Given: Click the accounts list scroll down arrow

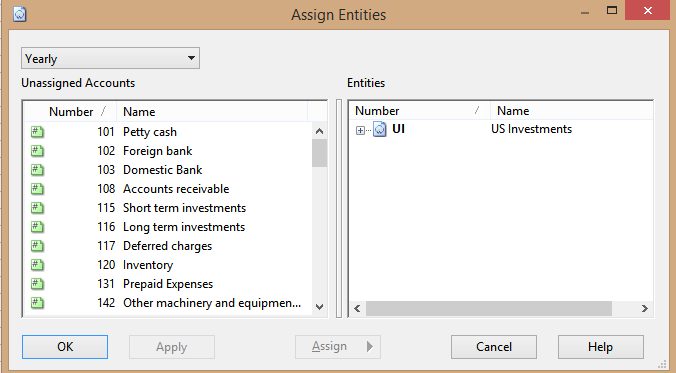Looking at the screenshot, I should tap(319, 307).
